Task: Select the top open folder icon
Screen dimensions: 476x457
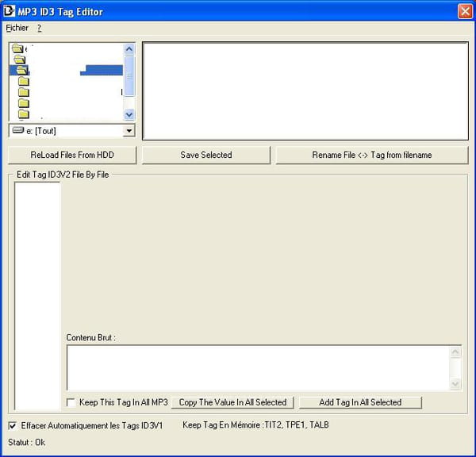Action: tap(17, 48)
